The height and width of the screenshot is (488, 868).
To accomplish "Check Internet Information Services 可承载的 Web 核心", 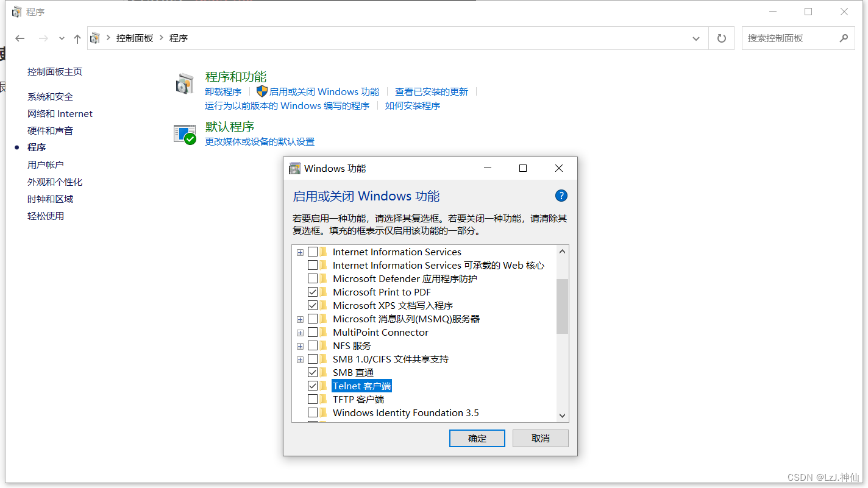I will [313, 265].
